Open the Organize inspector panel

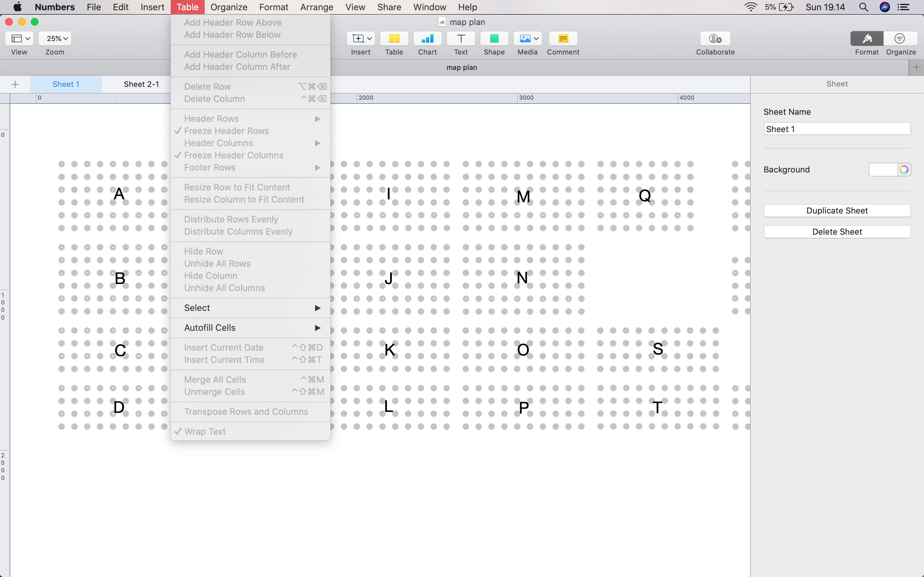point(900,38)
